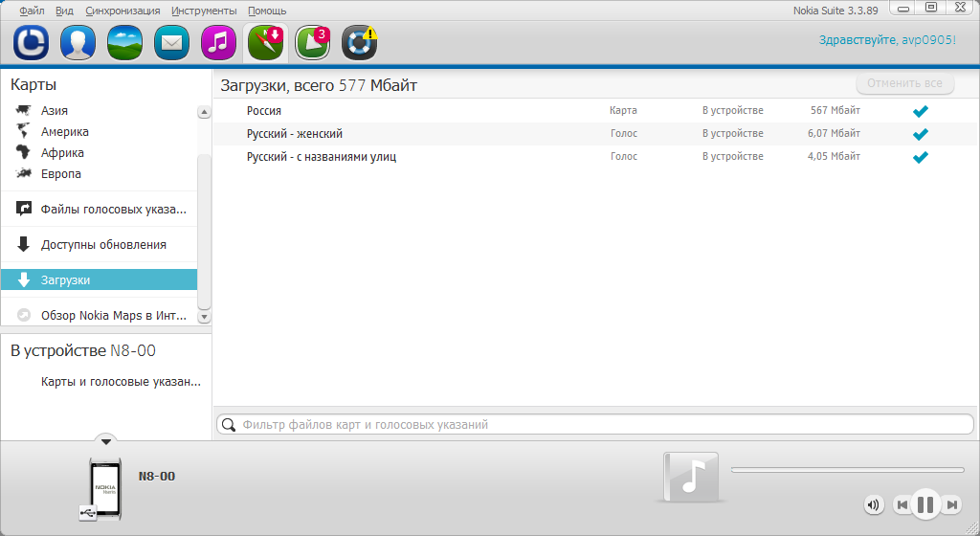
Task: Expand device panel arrow above phone
Action: click(106, 440)
